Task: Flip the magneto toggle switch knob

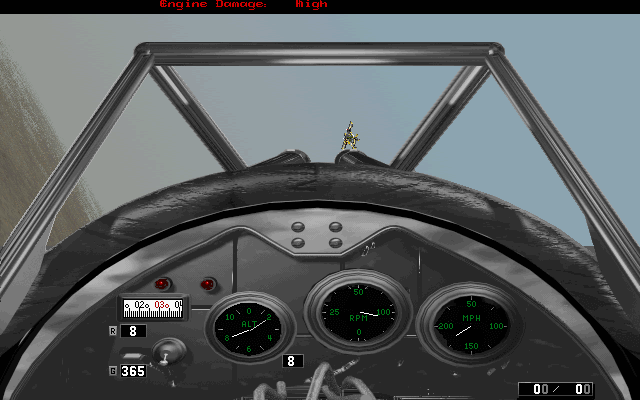Action: click(169, 352)
